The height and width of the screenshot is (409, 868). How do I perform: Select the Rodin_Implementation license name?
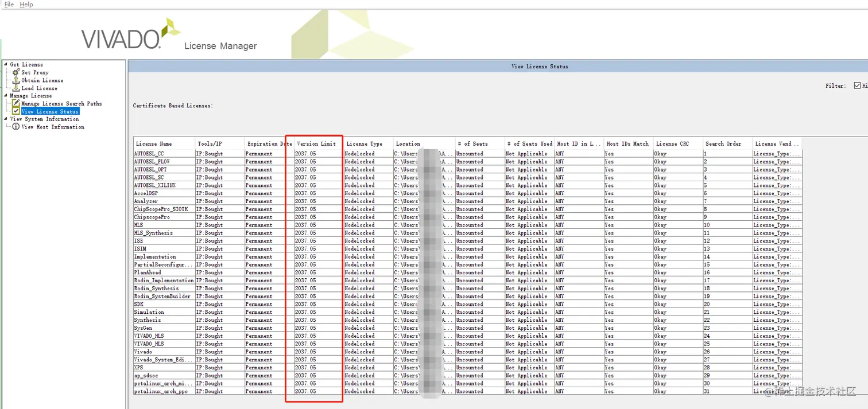(164, 281)
